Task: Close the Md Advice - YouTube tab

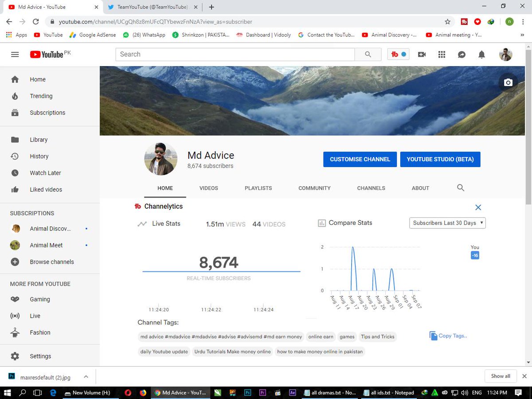Action: (x=96, y=7)
